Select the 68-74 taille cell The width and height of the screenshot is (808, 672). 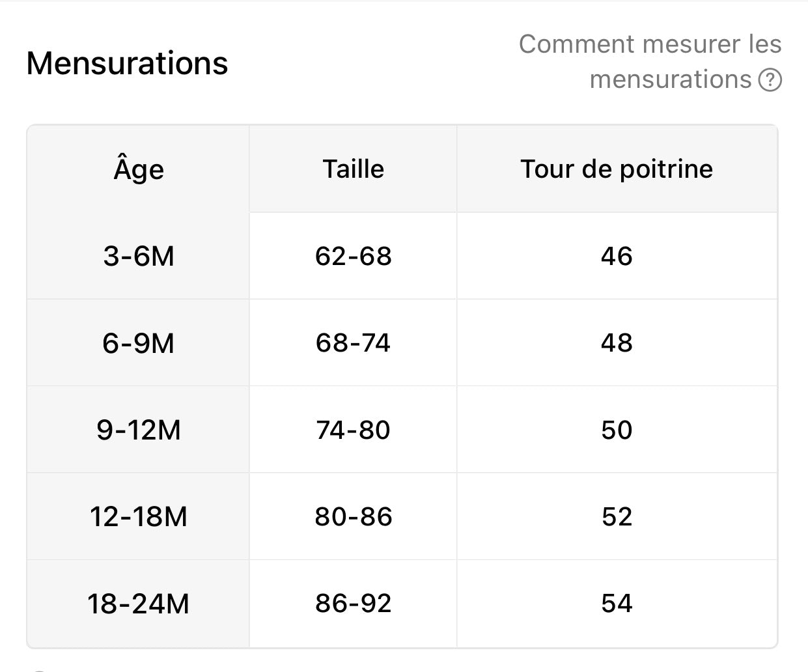[354, 343]
